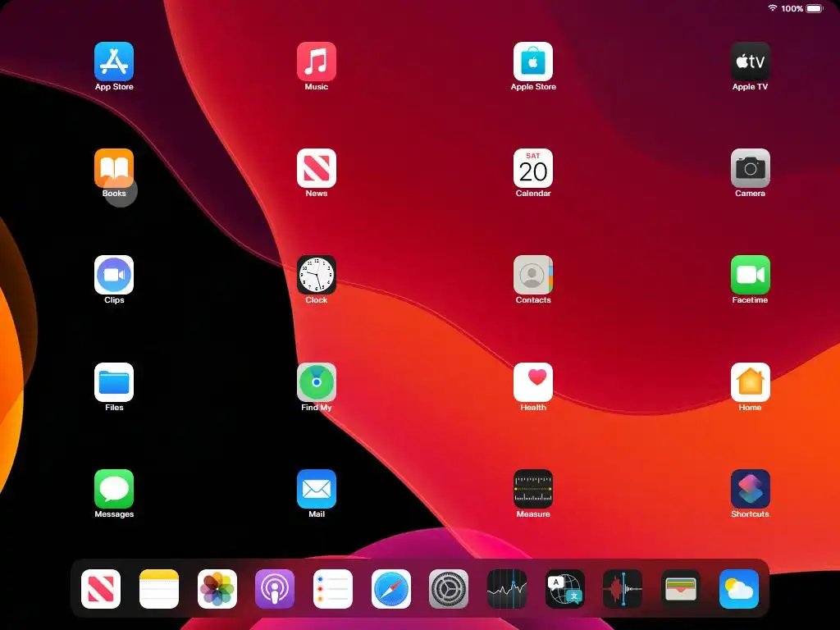Open the News app on home screen grid
The image size is (840, 630).
pyautogui.click(x=317, y=168)
